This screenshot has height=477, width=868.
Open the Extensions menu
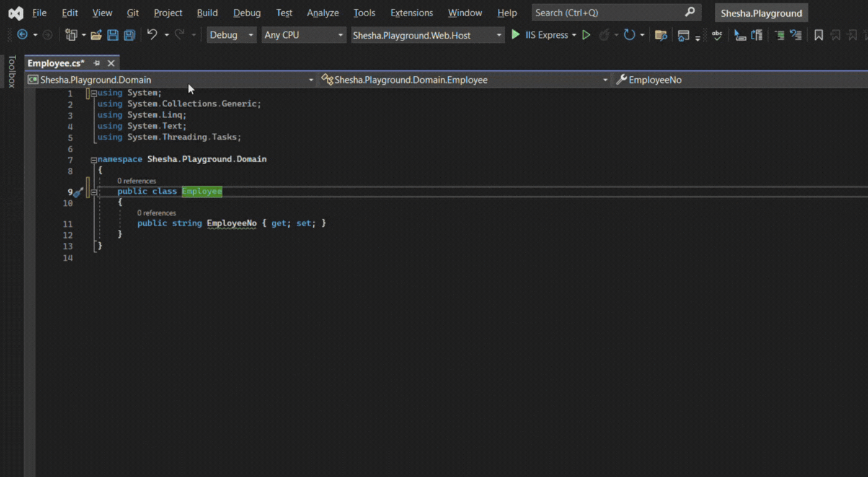tap(412, 13)
